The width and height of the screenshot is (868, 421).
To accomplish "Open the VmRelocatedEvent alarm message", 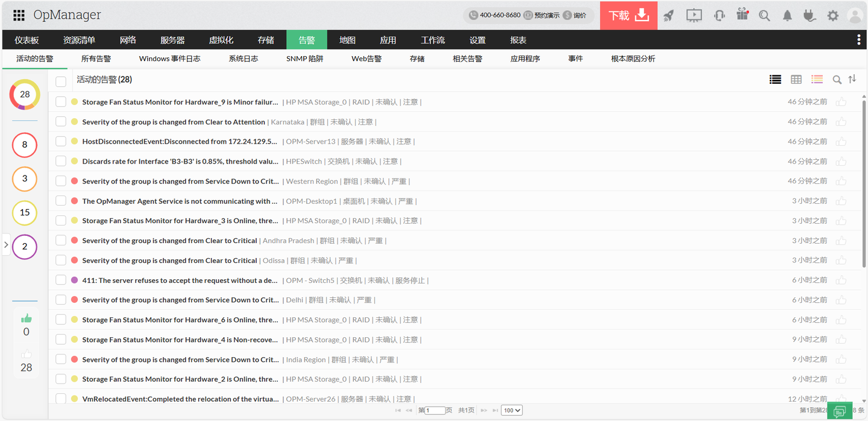I will click(x=180, y=399).
